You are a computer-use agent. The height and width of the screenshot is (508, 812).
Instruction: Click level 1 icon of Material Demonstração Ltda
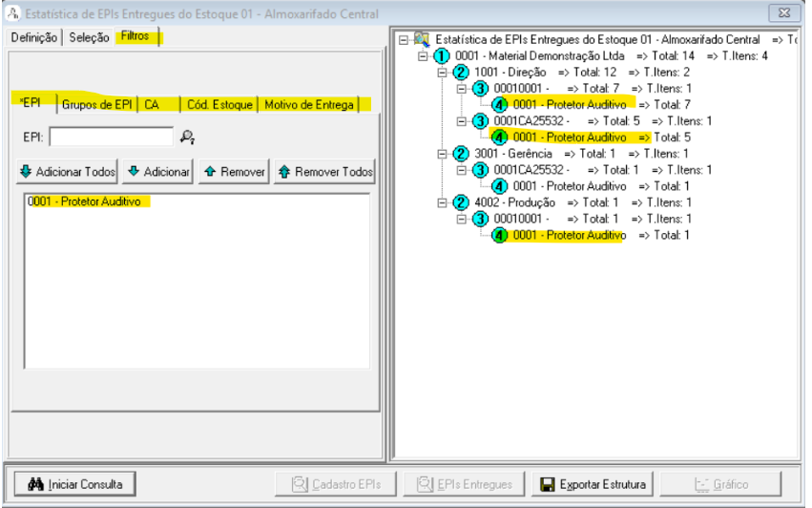click(x=441, y=56)
